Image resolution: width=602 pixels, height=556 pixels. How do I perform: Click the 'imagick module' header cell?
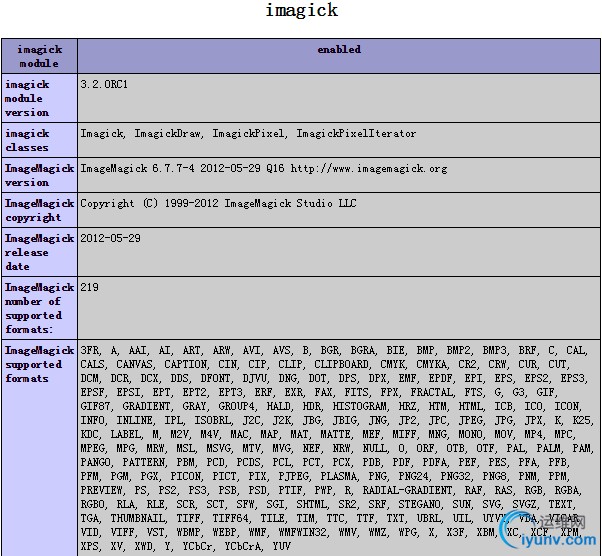tap(39, 56)
